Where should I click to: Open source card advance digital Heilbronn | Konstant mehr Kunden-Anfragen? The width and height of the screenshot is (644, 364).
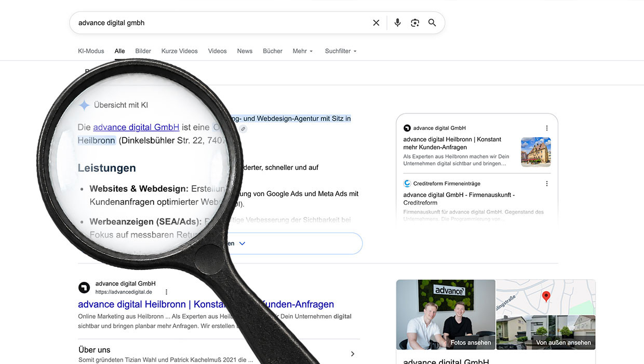452,143
